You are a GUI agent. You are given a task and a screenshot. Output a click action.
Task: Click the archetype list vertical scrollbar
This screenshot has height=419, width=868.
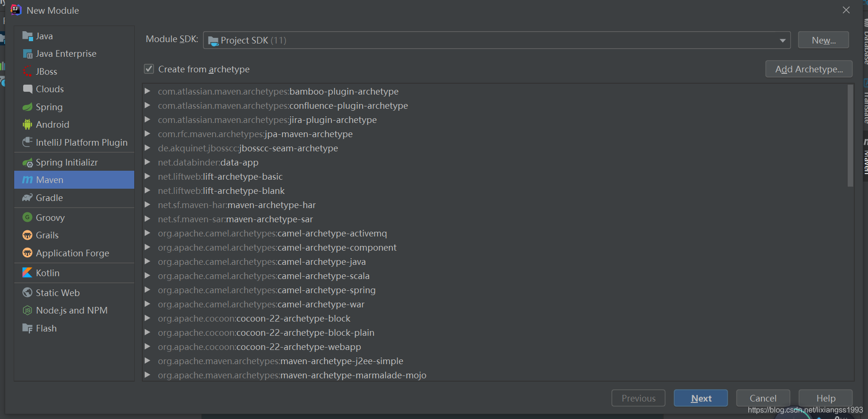click(850, 136)
